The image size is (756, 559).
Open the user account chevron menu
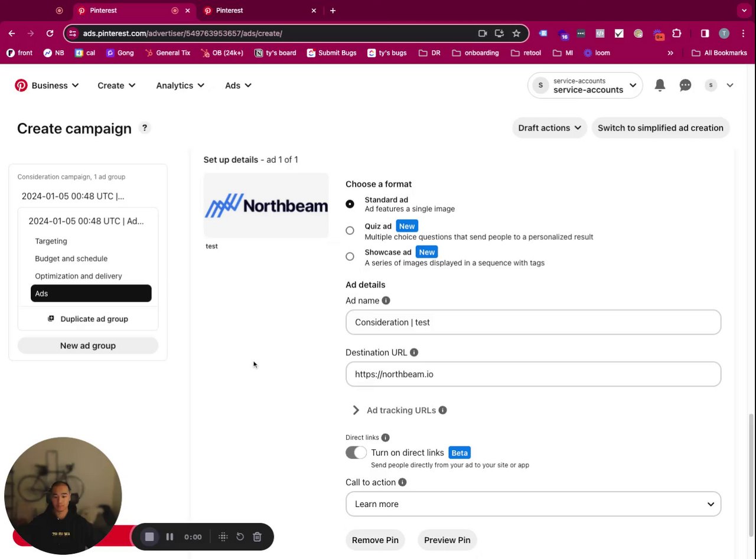tap(730, 86)
